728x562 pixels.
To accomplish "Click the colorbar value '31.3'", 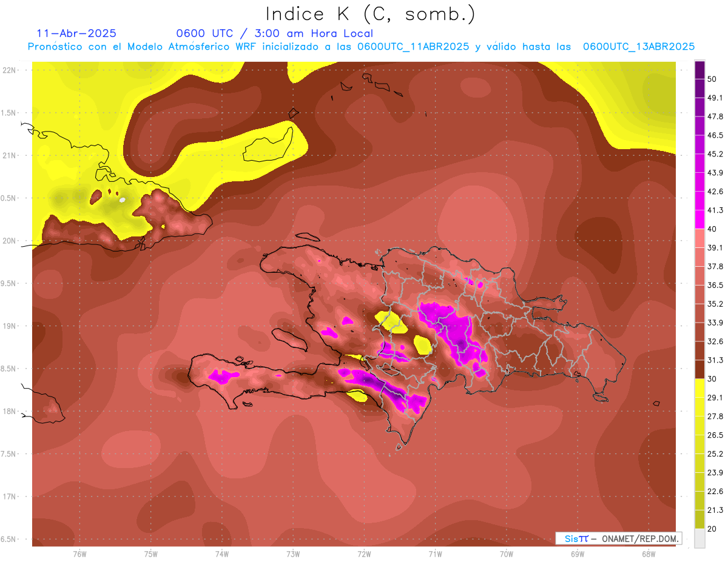I will (715, 360).
